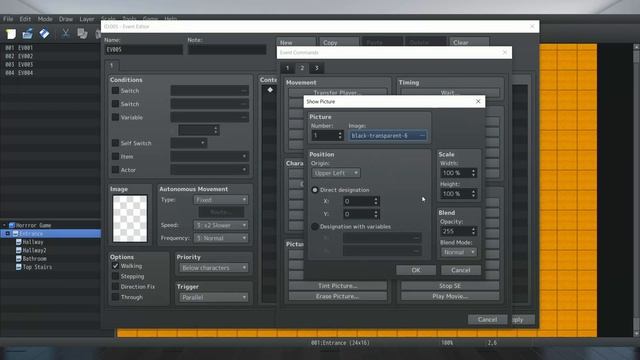Click Tint Picture command button
Viewport: 640px width, 360px height.
[x=338, y=286]
